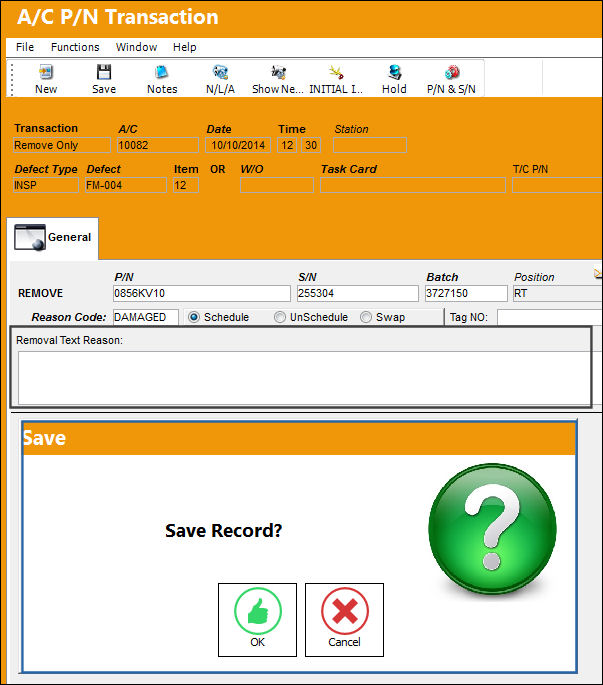Click the Time hour field 12
This screenshot has width=603, height=685.
click(287, 145)
